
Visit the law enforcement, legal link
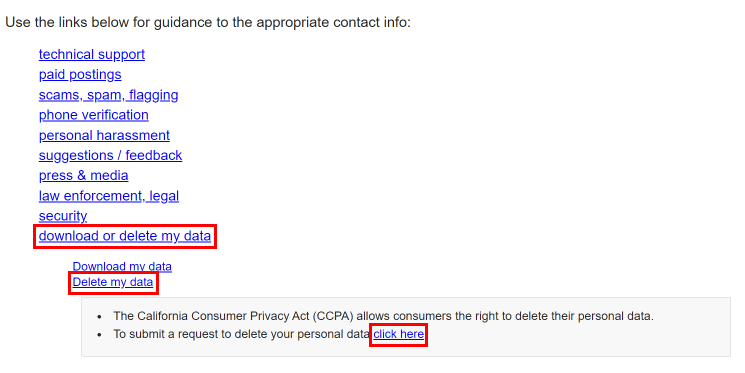[x=109, y=196]
